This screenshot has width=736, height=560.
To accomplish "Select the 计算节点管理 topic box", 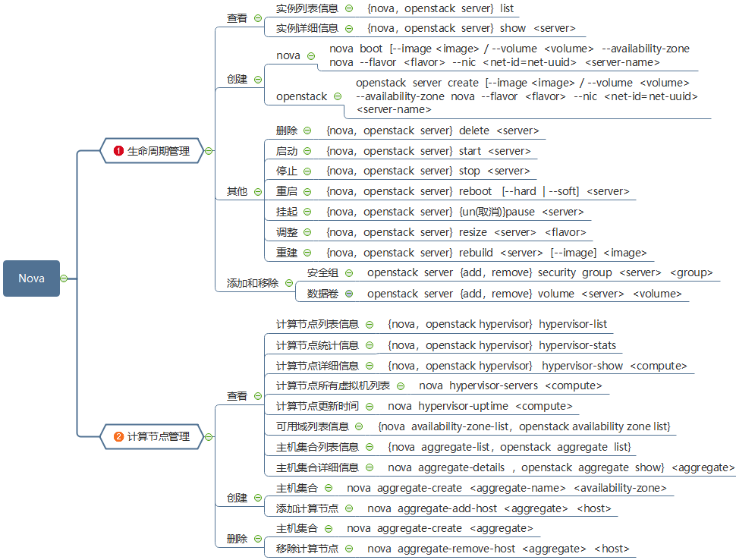I will tap(158, 436).
